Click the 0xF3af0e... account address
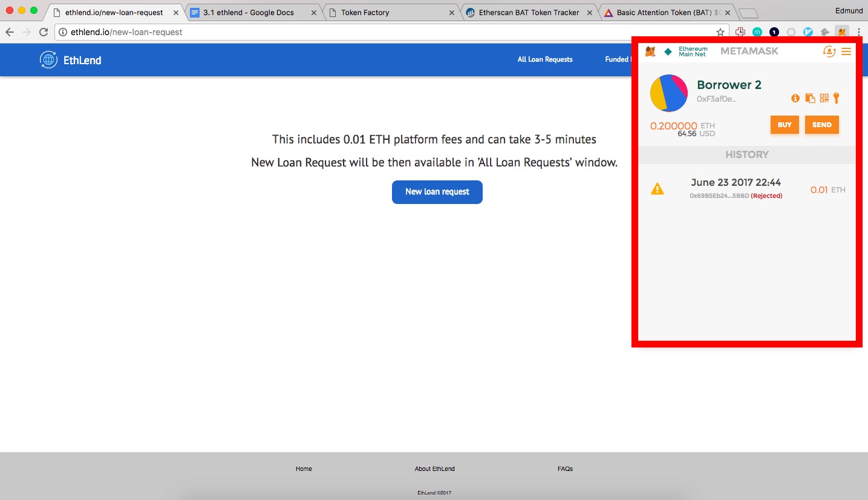The width and height of the screenshot is (868, 500). 716,99
